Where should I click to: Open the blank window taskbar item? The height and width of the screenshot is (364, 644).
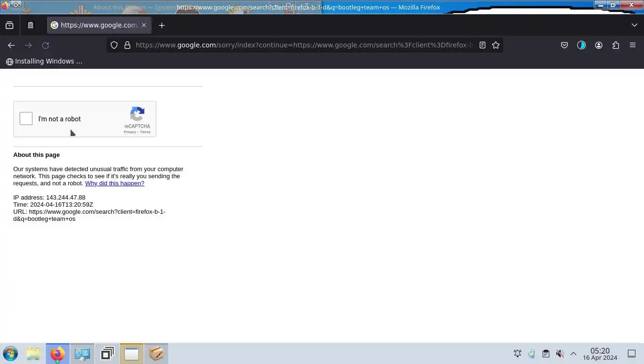[132, 354]
